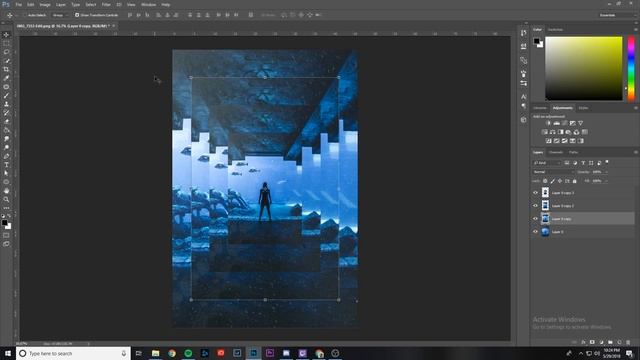Click the Windows taskbar search box
The height and width of the screenshot is (360, 640).
coord(73,353)
